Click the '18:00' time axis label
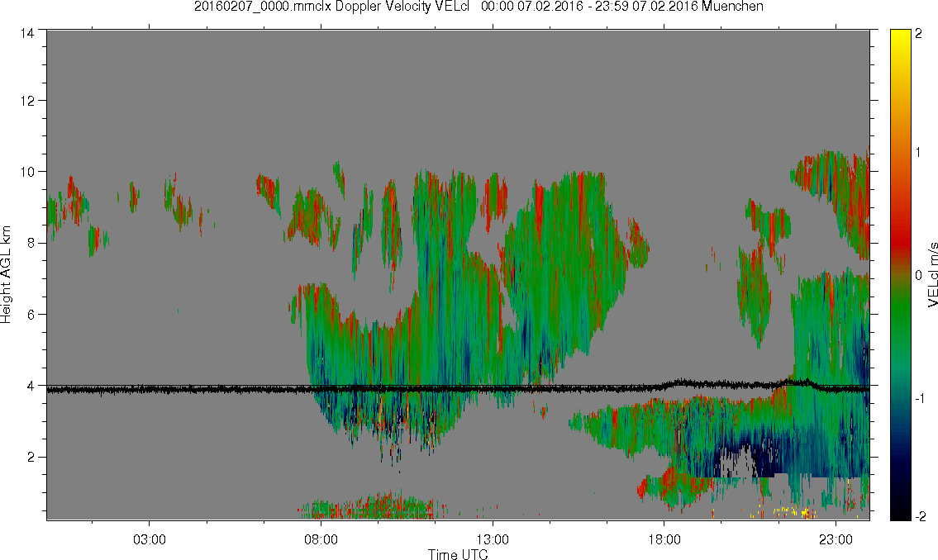The height and width of the screenshot is (560, 938). pyautogui.click(x=664, y=539)
